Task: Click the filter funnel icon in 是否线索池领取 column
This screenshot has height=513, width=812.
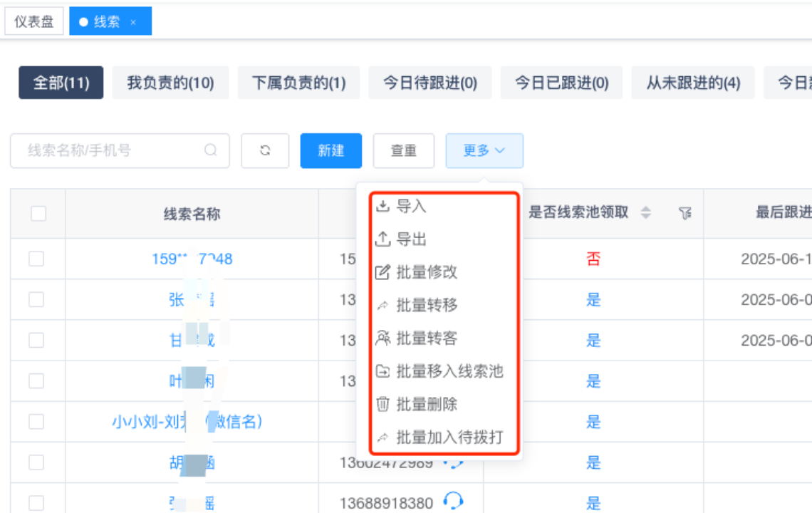Action: pyautogui.click(x=685, y=213)
